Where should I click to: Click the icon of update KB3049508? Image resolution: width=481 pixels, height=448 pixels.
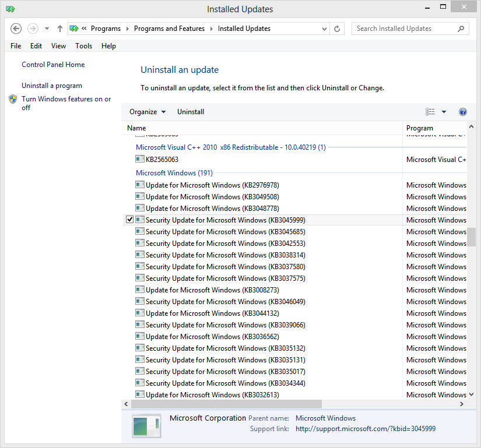[140, 196]
